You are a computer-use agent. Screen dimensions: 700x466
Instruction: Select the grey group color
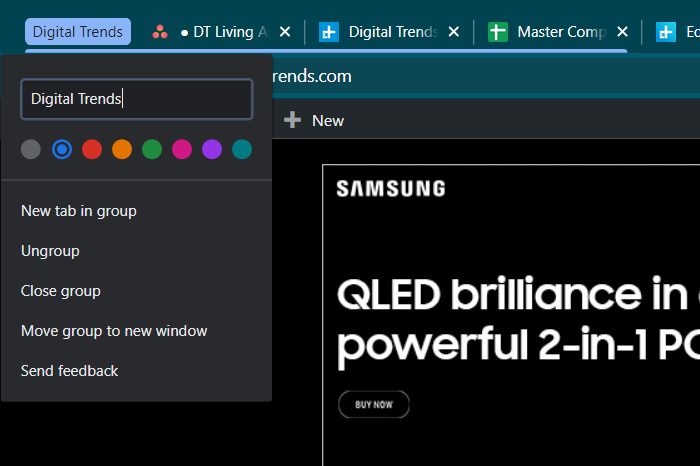31,149
